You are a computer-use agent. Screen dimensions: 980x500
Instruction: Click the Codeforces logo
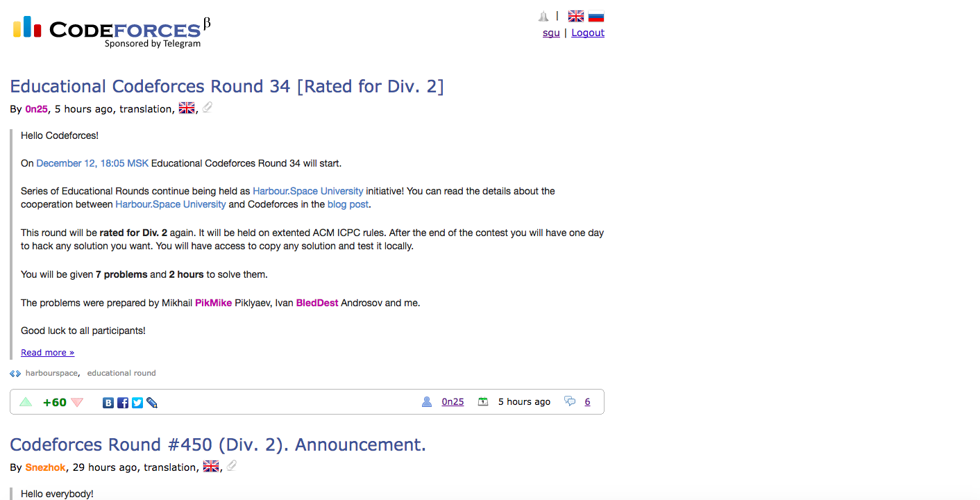point(111,31)
